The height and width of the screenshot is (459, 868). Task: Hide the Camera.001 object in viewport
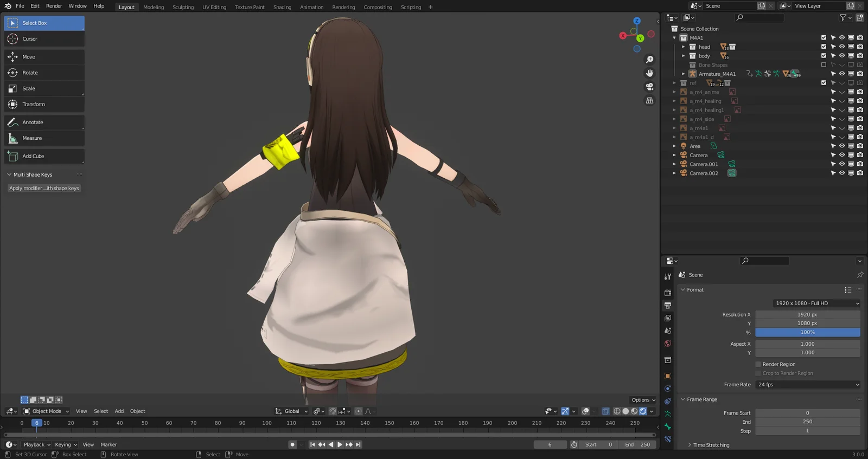click(x=842, y=164)
